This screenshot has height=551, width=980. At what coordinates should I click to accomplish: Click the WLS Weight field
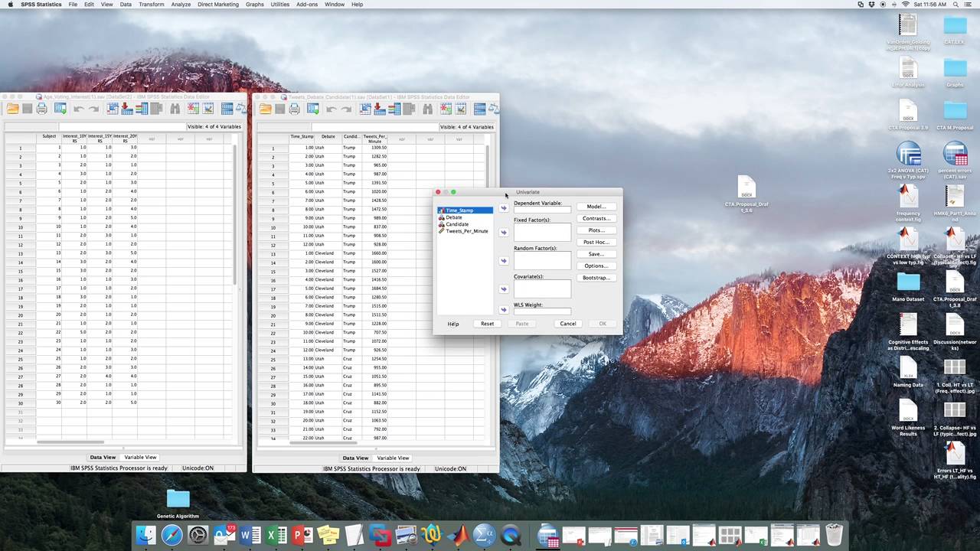tap(542, 311)
